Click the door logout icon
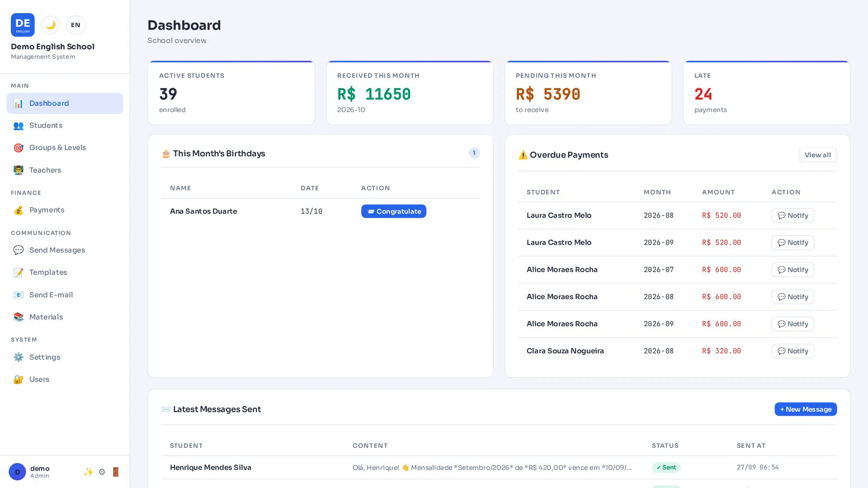 [116, 472]
